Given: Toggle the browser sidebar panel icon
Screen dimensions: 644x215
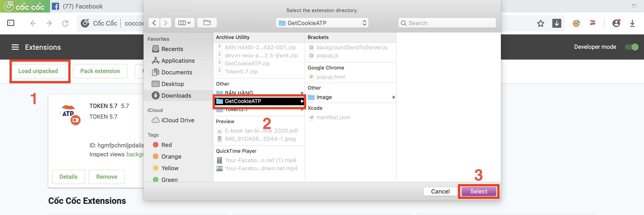Looking at the screenshot, I should coord(11,23).
